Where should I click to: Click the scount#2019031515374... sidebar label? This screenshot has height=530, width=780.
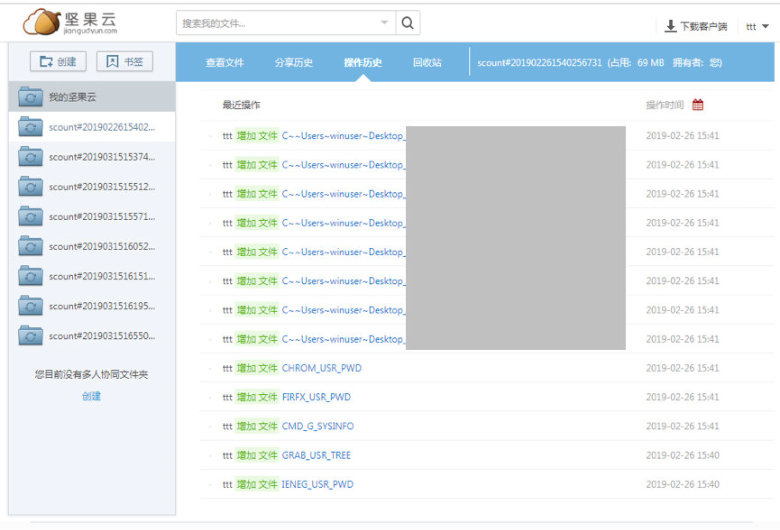pos(102,157)
